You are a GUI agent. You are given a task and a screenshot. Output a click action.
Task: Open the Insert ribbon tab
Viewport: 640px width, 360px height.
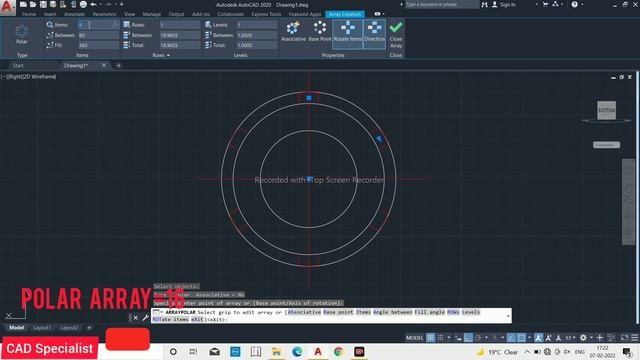pos(50,14)
